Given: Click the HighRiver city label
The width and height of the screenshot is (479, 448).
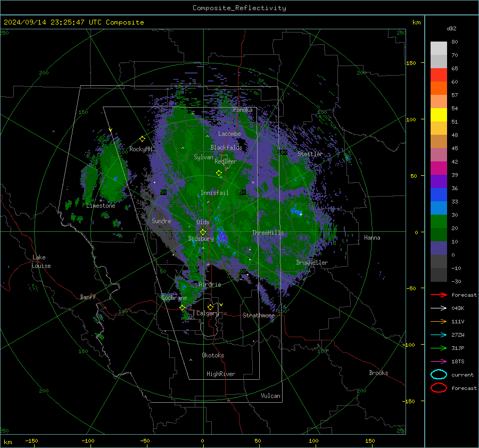Looking at the screenshot, I should 221,374.
